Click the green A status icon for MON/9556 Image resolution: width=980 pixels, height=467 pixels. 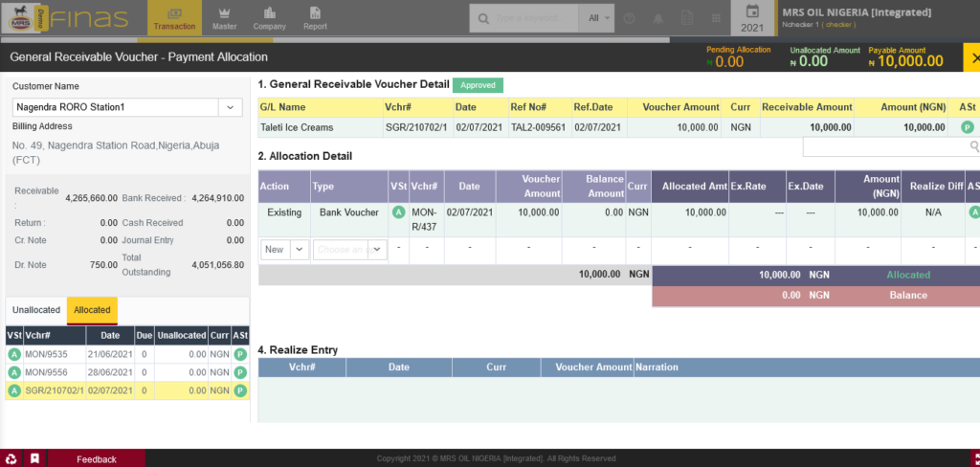[13, 372]
